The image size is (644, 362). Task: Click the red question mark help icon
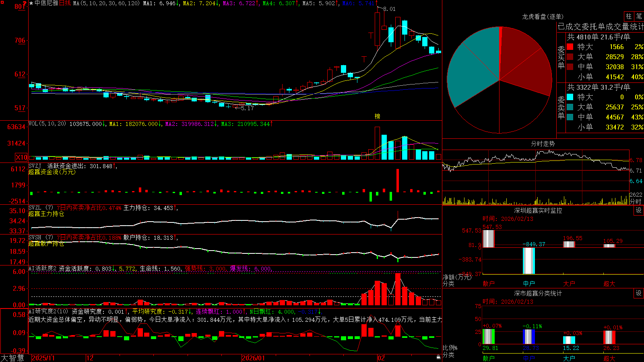[25, 3]
